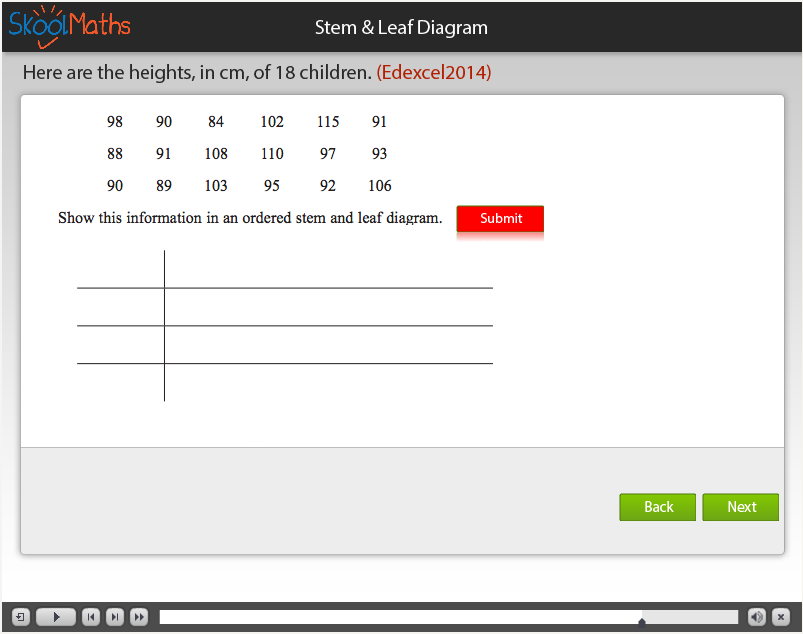Click the green Next button

[x=741, y=507]
